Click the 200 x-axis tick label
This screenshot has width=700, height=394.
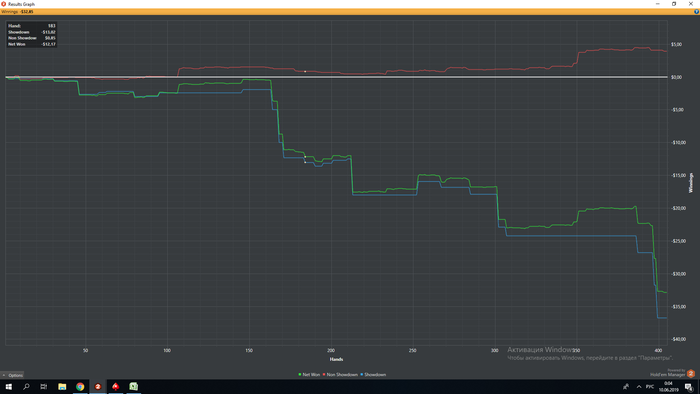[x=331, y=351]
